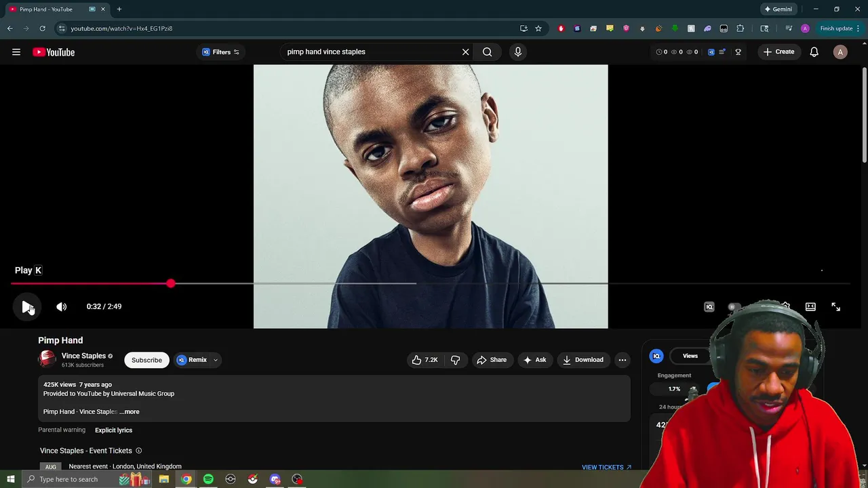Start voice search with the microphone icon

click(518, 52)
